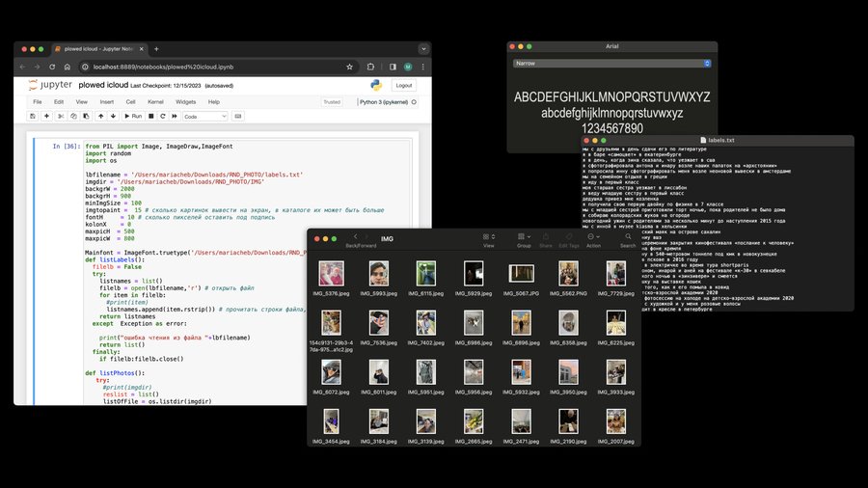Interrupt the kernel with stop icon
Viewport: 868px width, 488px height.
[151, 116]
